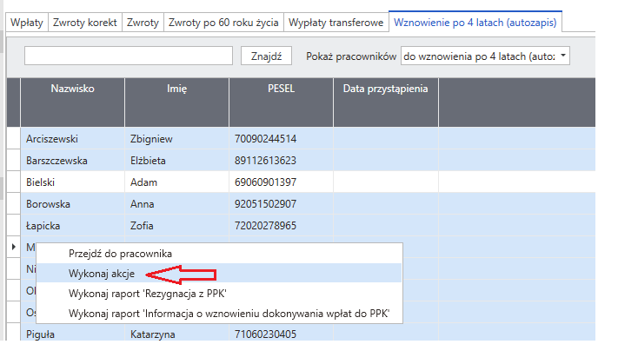Switch to Zwroty korekt tab

point(85,23)
